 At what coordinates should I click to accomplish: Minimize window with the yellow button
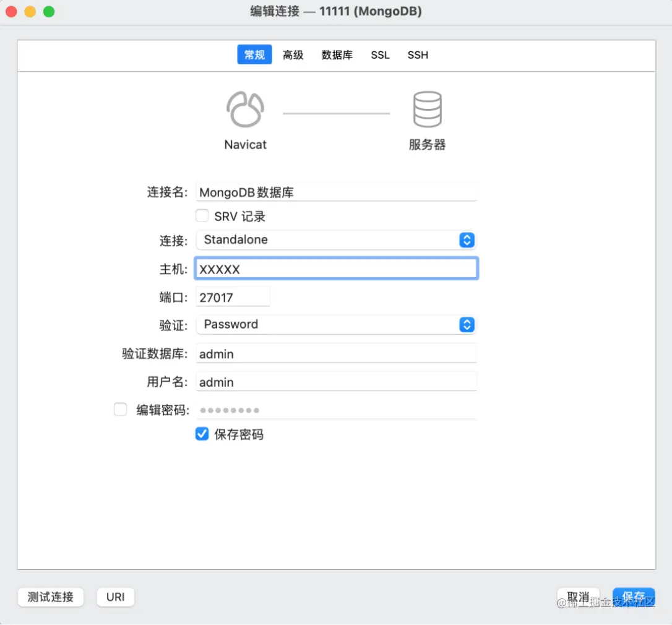pyautogui.click(x=30, y=12)
